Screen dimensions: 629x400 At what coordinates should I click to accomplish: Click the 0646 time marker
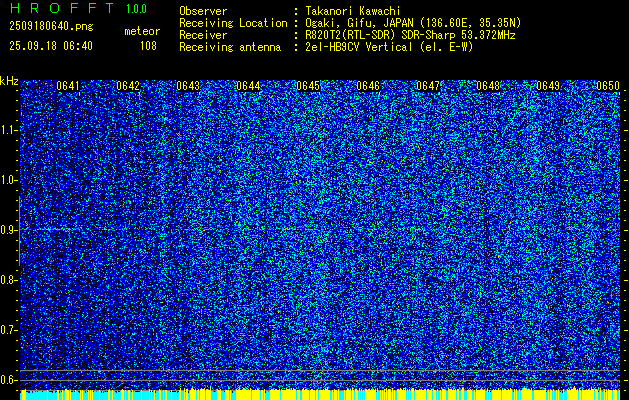(x=368, y=86)
